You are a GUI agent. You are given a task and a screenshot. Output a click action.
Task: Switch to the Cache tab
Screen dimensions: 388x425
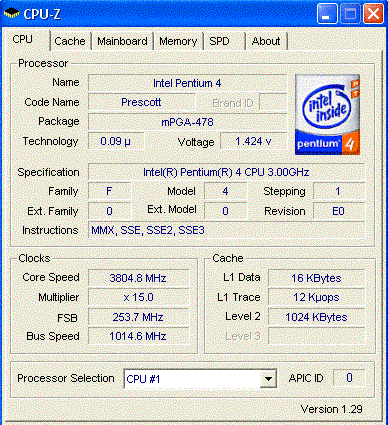70,41
